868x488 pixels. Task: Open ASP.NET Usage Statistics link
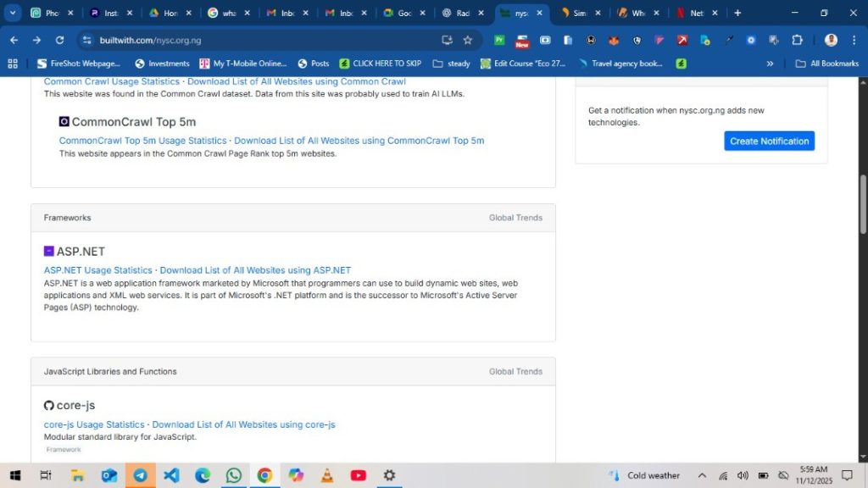[97, 270]
